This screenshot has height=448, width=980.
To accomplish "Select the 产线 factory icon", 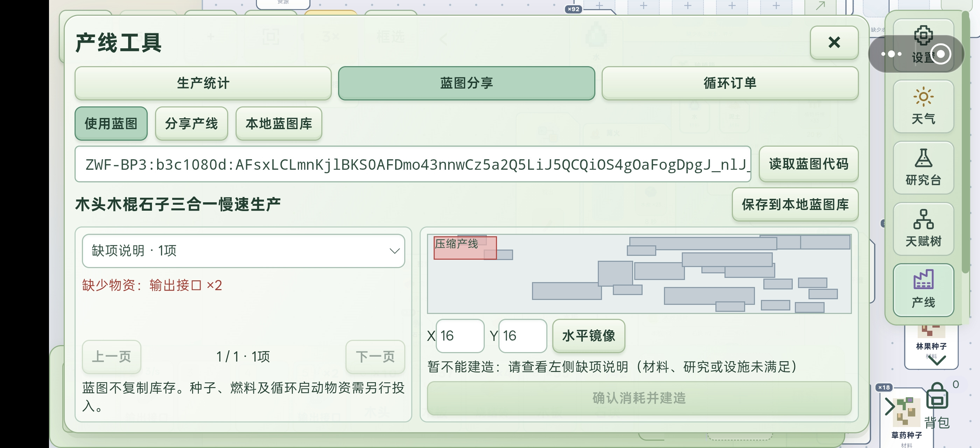I will pyautogui.click(x=923, y=290).
